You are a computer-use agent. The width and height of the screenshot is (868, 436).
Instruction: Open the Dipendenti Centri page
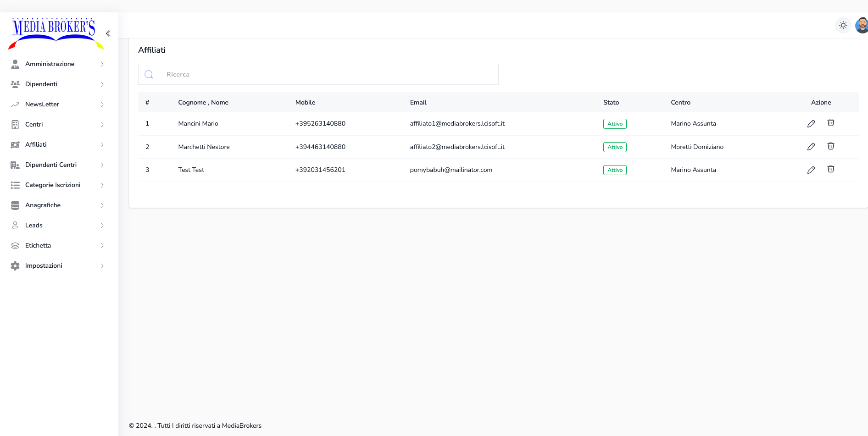point(50,165)
